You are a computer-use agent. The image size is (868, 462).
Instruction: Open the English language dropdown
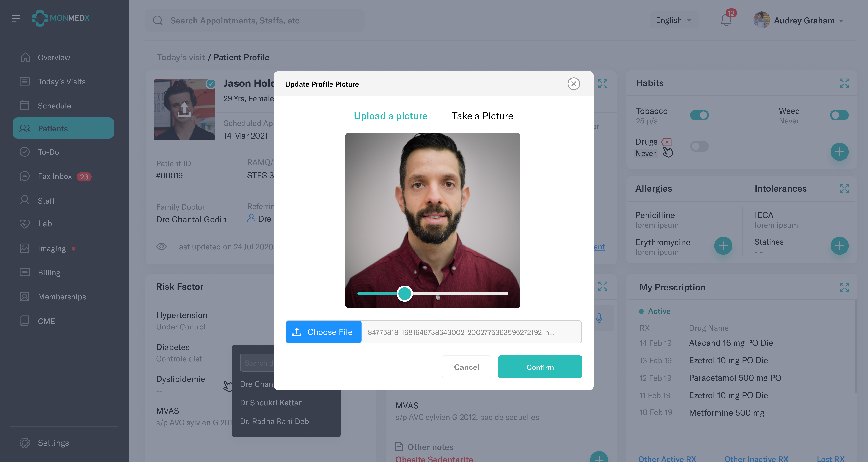pyautogui.click(x=674, y=20)
